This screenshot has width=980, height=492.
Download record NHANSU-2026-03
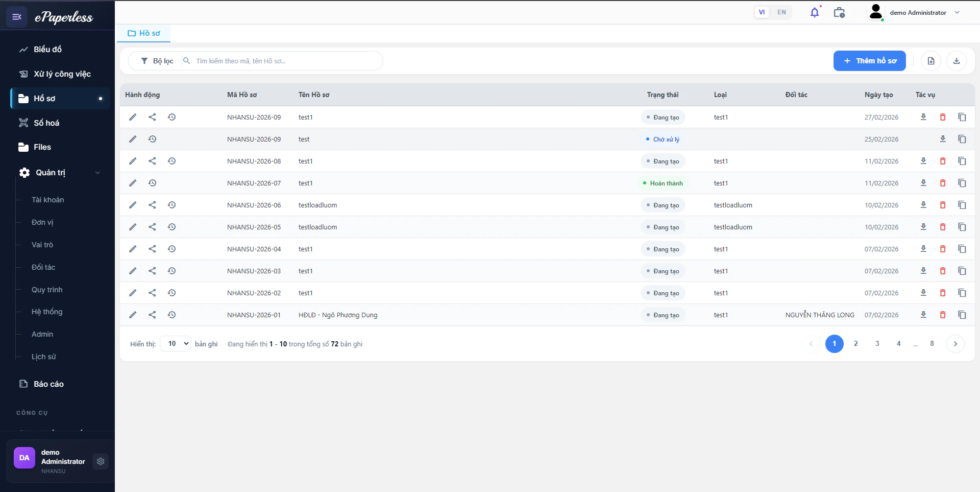(923, 271)
